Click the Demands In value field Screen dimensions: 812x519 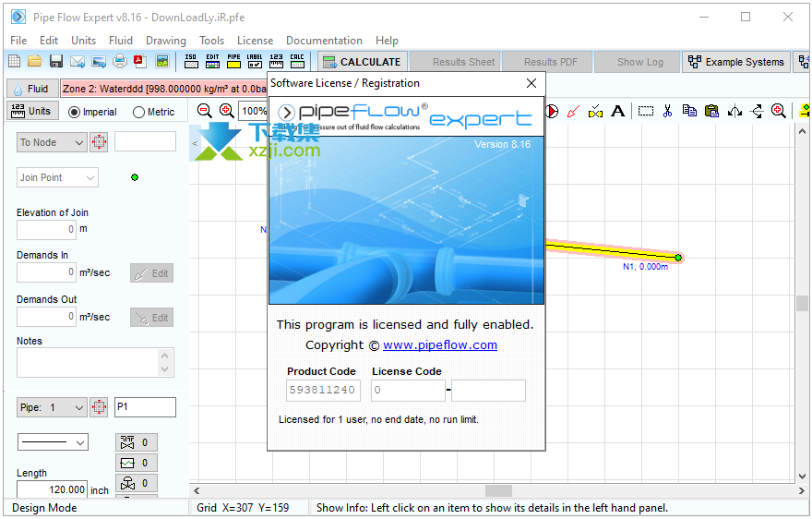[47, 272]
